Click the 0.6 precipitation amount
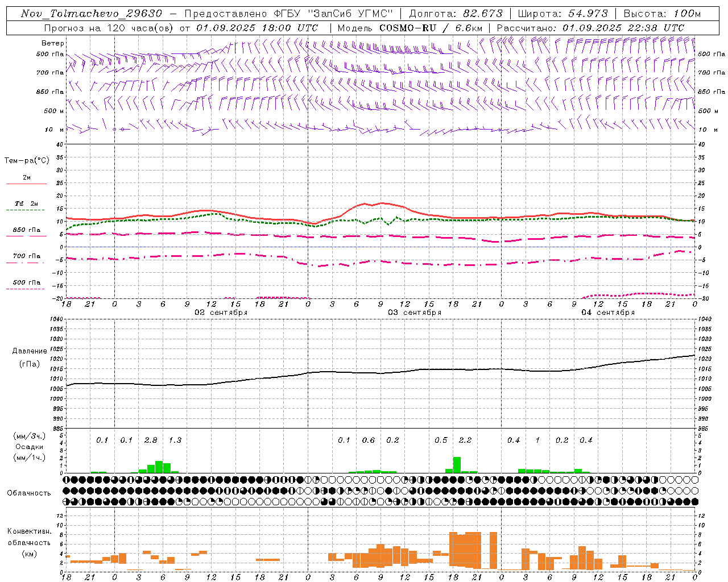 (x=369, y=440)
